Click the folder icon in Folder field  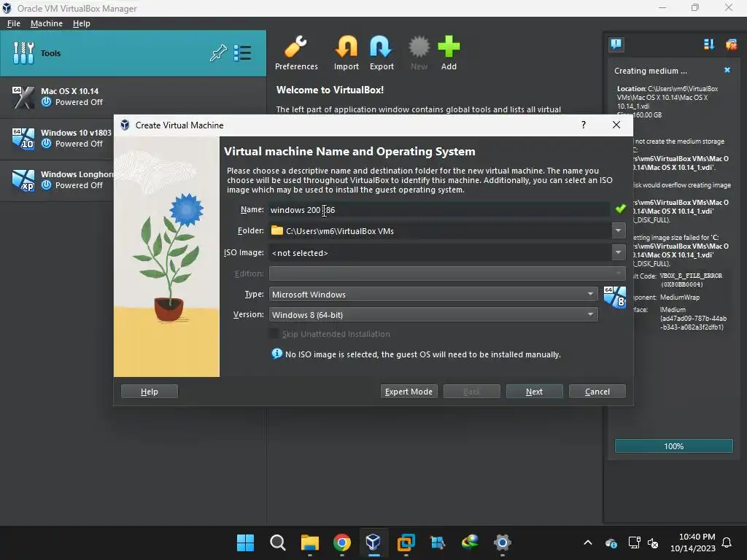coord(276,230)
